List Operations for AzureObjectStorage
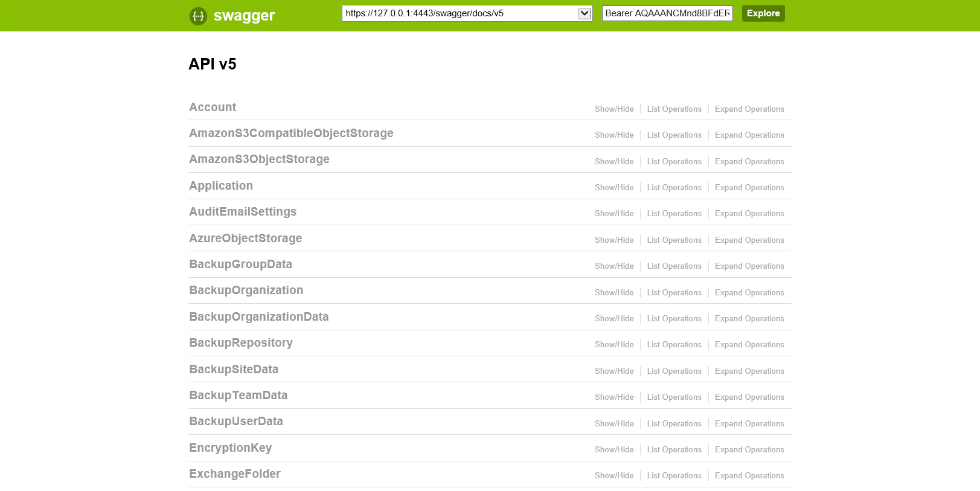 [674, 240]
